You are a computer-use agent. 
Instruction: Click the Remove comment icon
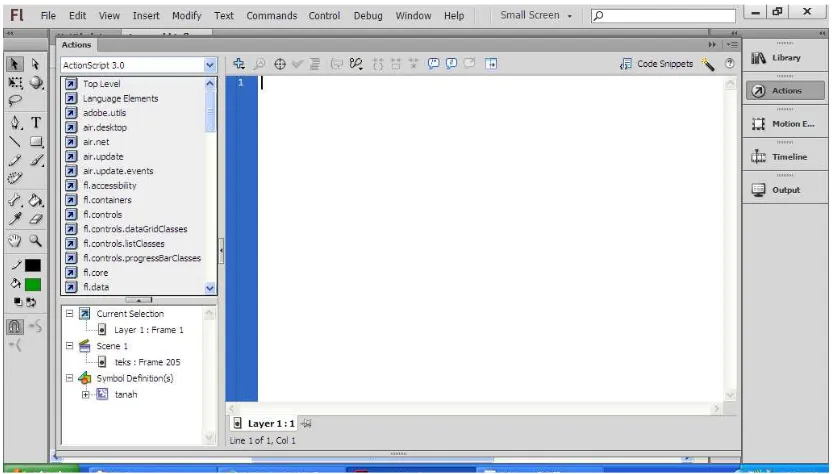pyautogui.click(x=470, y=64)
